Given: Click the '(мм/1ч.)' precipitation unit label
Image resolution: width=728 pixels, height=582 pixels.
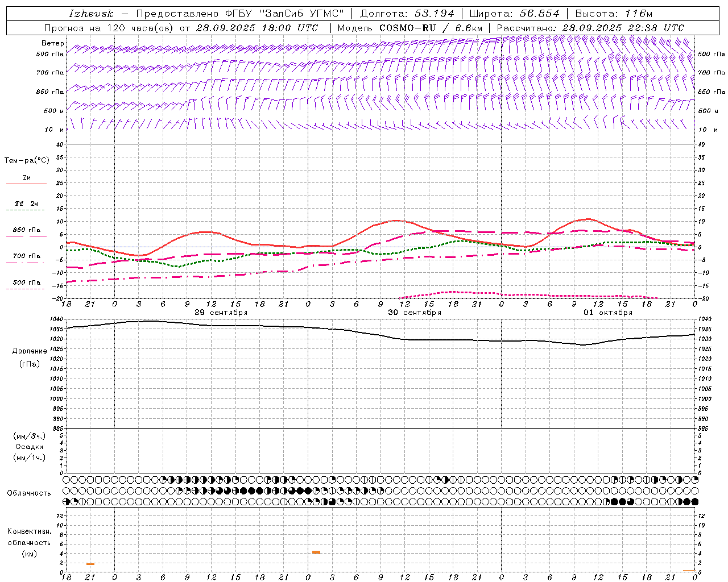Looking at the screenshot, I should point(30,458).
